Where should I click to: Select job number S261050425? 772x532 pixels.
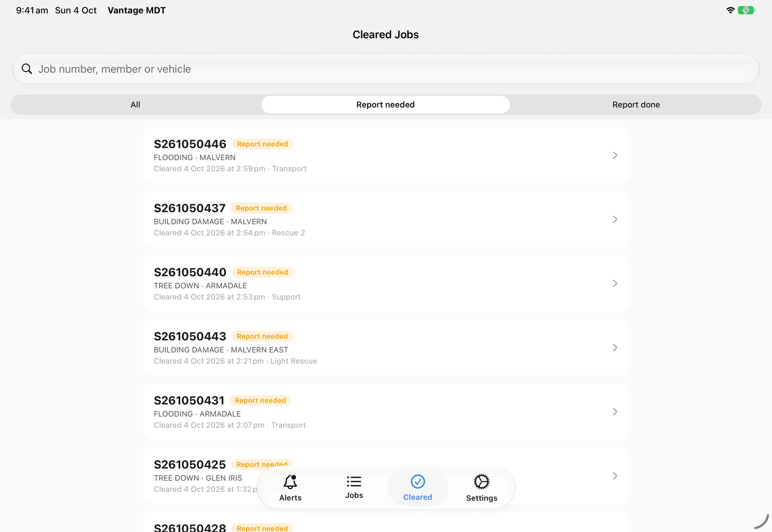click(x=190, y=464)
